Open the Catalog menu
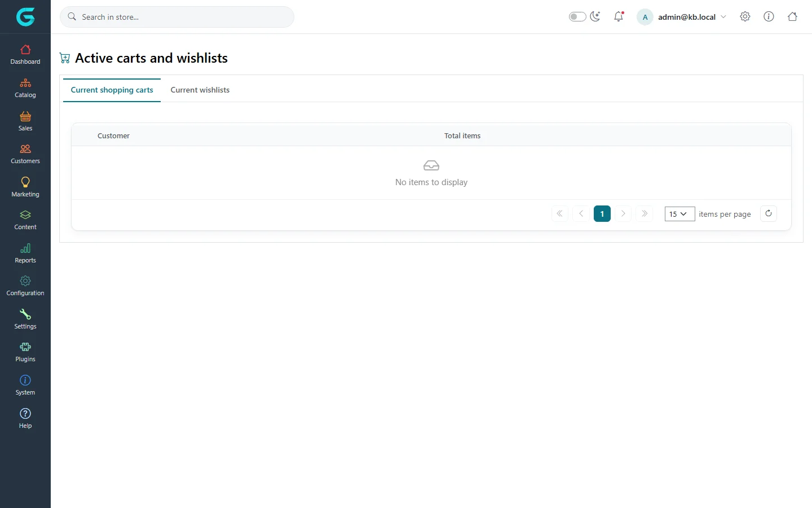Viewport: 812px width, 508px height. (x=25, y=88)
